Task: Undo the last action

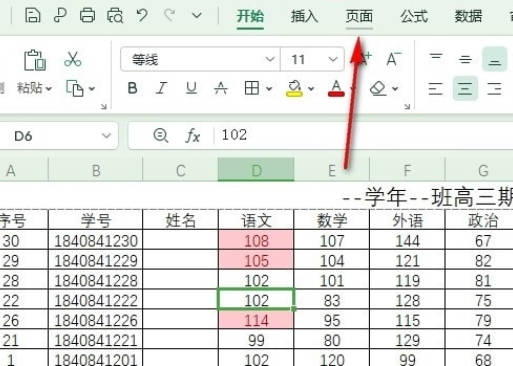Action: [x=142, y=15]
